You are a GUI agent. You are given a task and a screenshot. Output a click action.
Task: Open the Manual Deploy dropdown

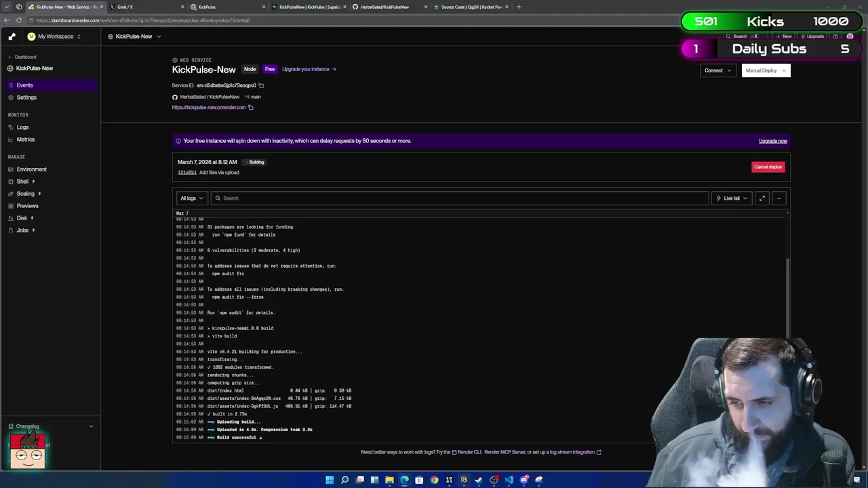coord(766,70)
